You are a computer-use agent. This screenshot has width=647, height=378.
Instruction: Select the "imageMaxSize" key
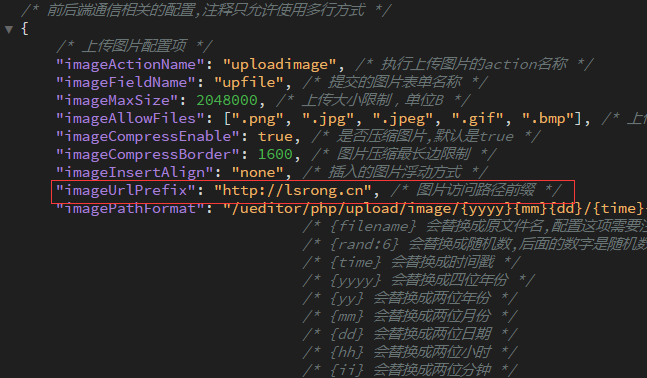coord(117,100)
